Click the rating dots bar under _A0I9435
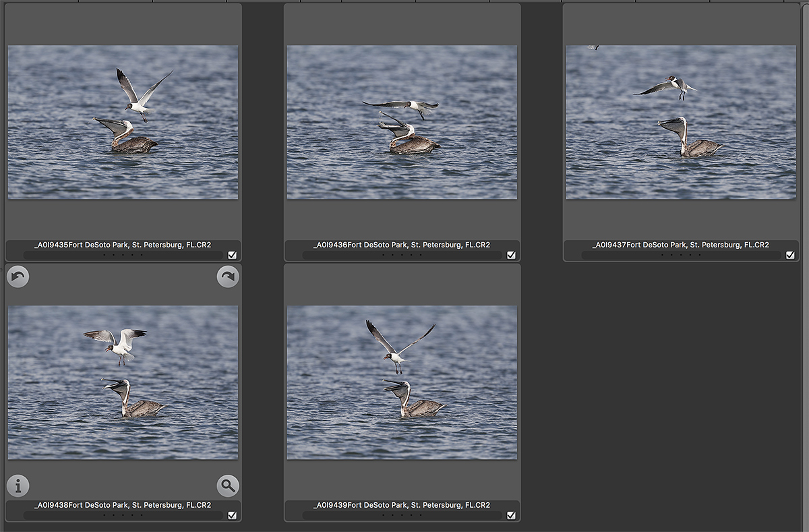 point(123,255)
